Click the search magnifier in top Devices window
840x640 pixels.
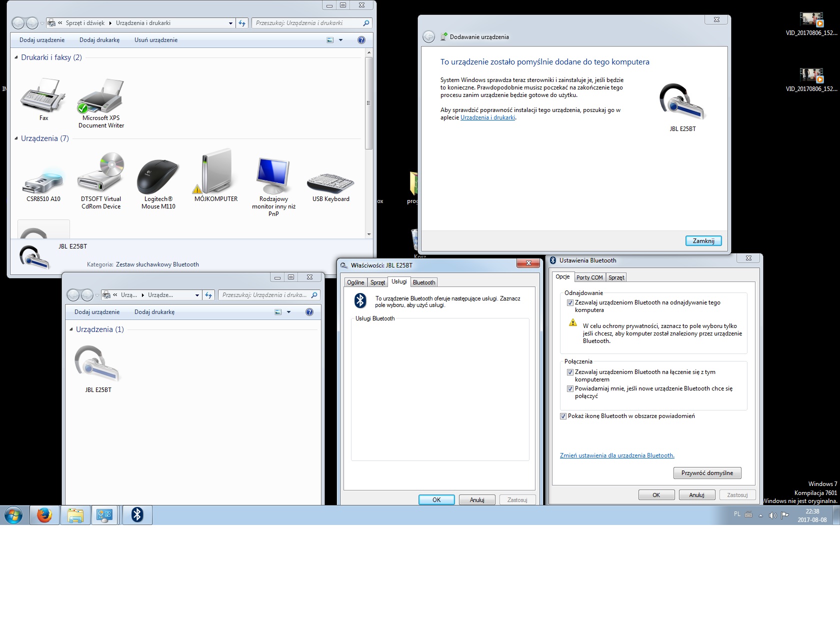(366, 23)
